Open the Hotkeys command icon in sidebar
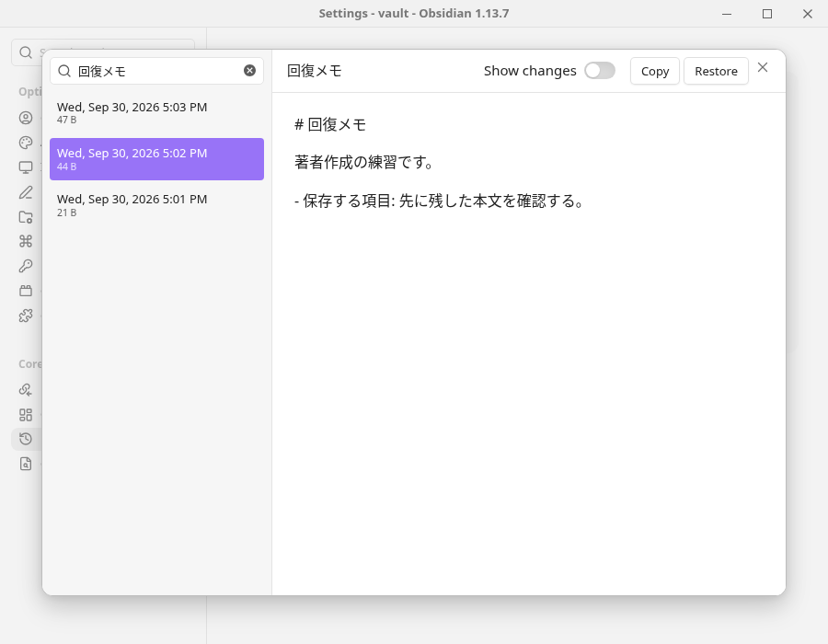The height and width of the screenshot is (644, 828). coord(26,241)
